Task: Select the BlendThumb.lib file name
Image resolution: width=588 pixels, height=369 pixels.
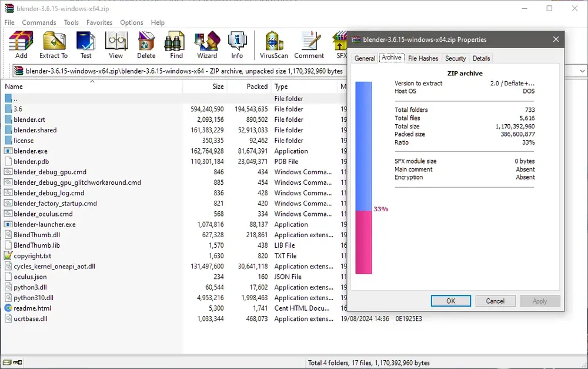Action: point(36,245)
